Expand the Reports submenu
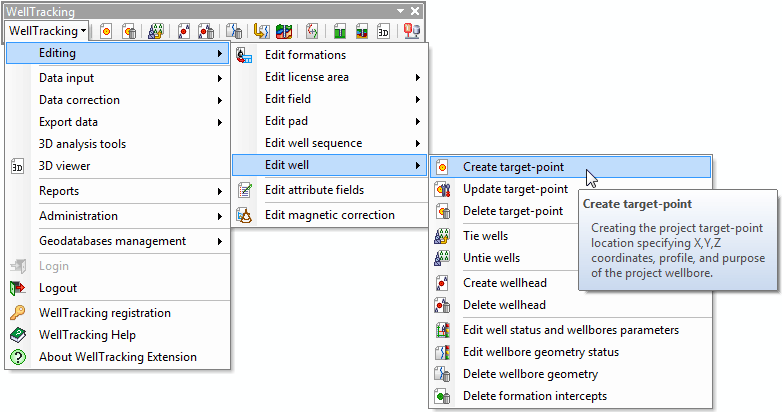 [x=118, y=191]
